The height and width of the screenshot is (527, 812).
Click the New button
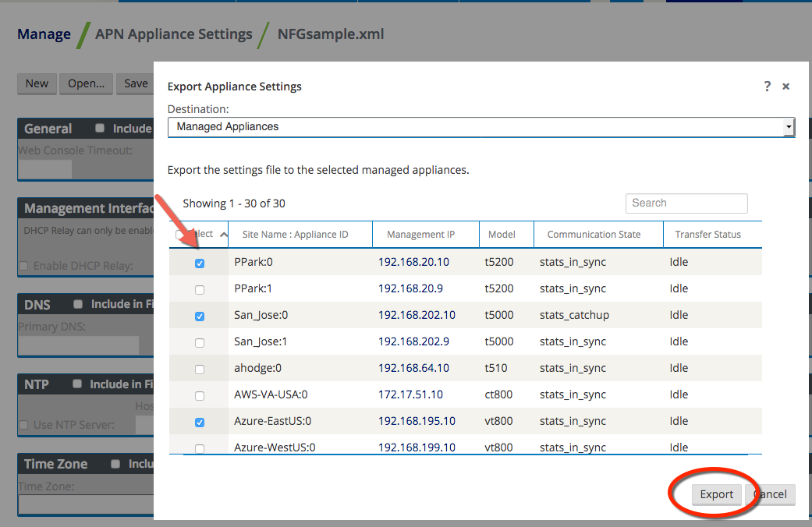coord(37,83)
